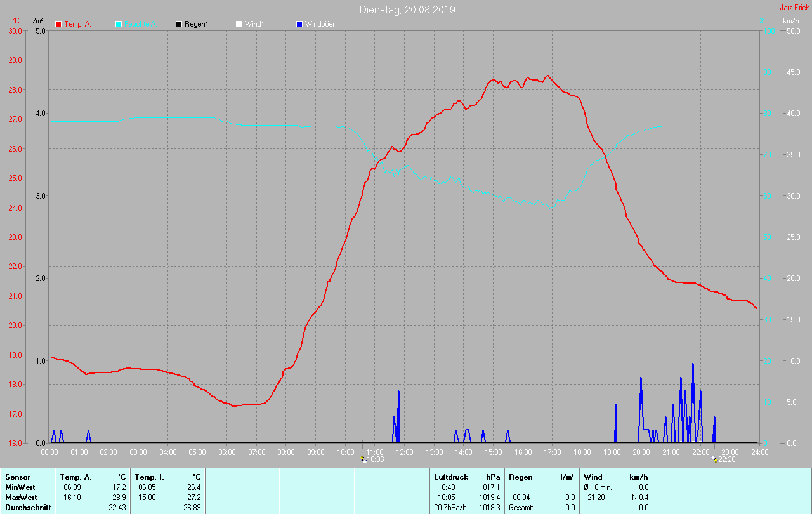Click the Ø 10 min. wind label
812x514 pixels.
(x=598, y=487)
